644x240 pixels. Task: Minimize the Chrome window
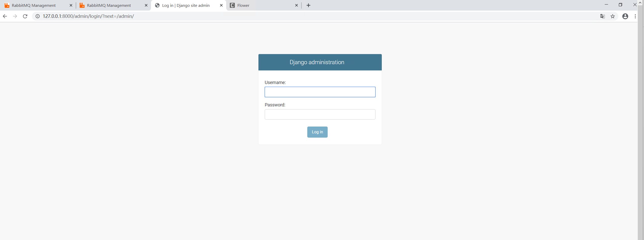[x=606, y=5]
